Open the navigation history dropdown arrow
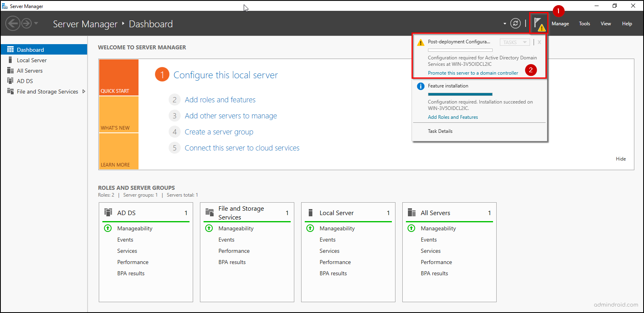The width and height of the screenshot is (644, 313). (36, 23)
